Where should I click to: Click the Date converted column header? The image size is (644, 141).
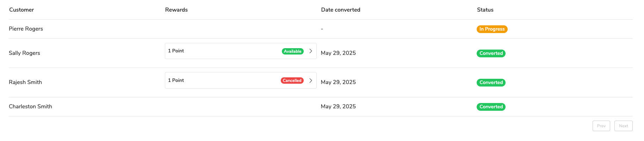340,10
